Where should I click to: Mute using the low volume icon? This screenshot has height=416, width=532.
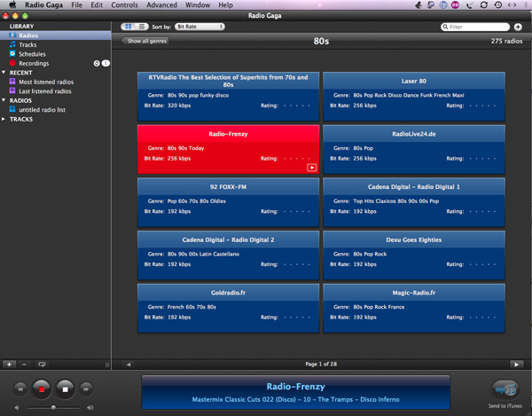pyautogui.click(x=17, y=407)
